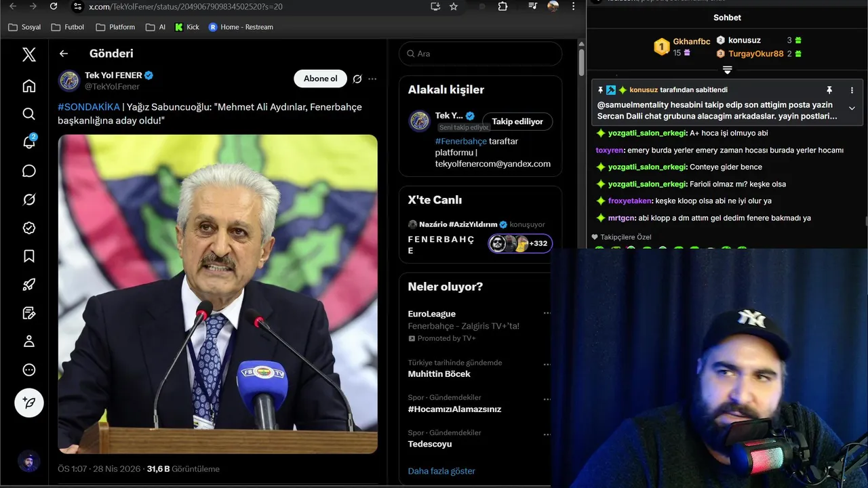Image resolution: width=868 pixels, height=488 pixels.
Task: Open the Bookmarks icon in sidebar
Action: click(x=28, y=256)
